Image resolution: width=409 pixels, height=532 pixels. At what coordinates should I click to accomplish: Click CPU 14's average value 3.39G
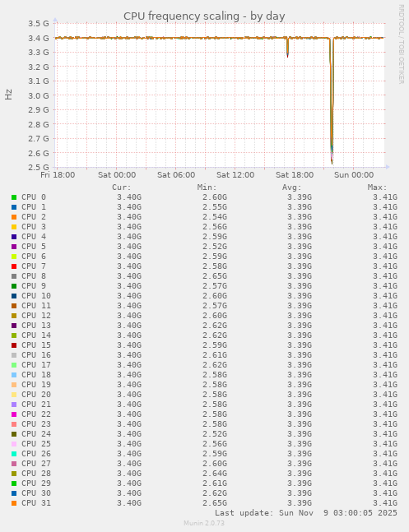(300, 335)
